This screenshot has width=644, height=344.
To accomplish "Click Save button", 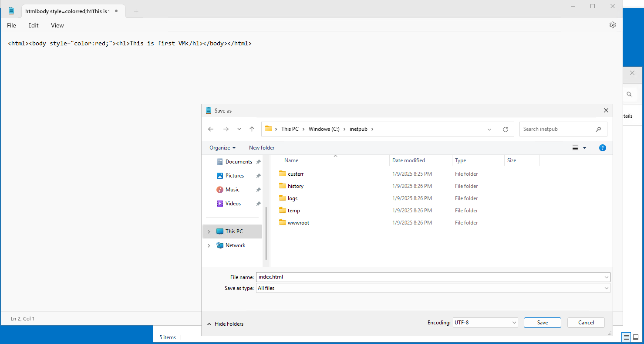I will coord(543,323).
